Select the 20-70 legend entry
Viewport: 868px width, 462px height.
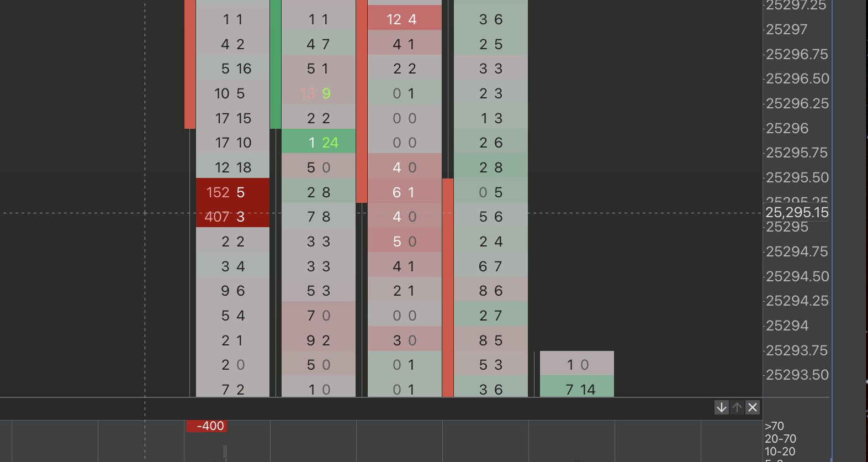(x=780, y=439)
